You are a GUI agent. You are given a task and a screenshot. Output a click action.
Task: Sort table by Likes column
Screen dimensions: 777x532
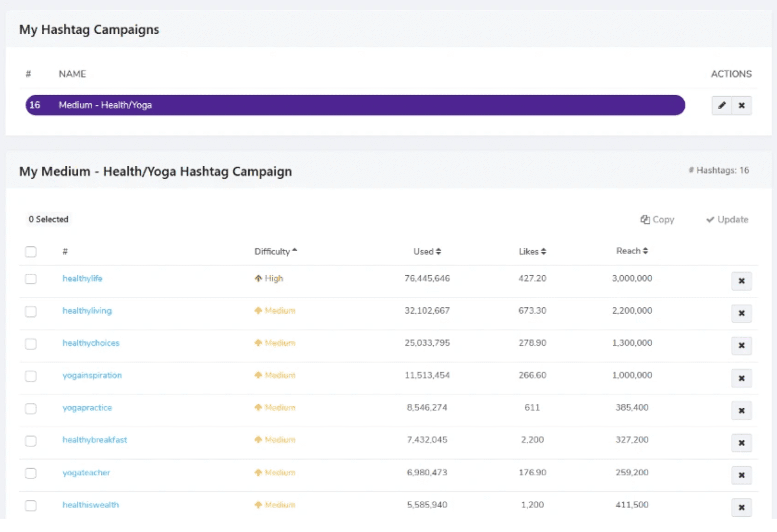pyautogui.click(x=532, y=251)
